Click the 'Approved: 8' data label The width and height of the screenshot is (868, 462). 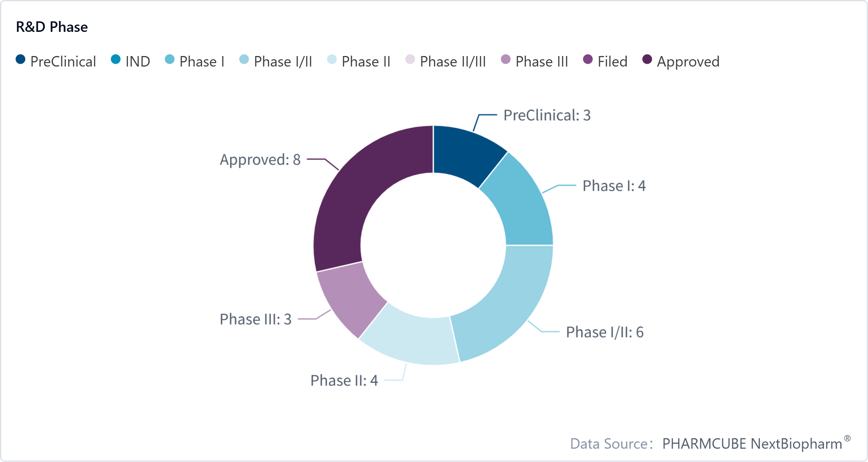[x=260, y=160]
